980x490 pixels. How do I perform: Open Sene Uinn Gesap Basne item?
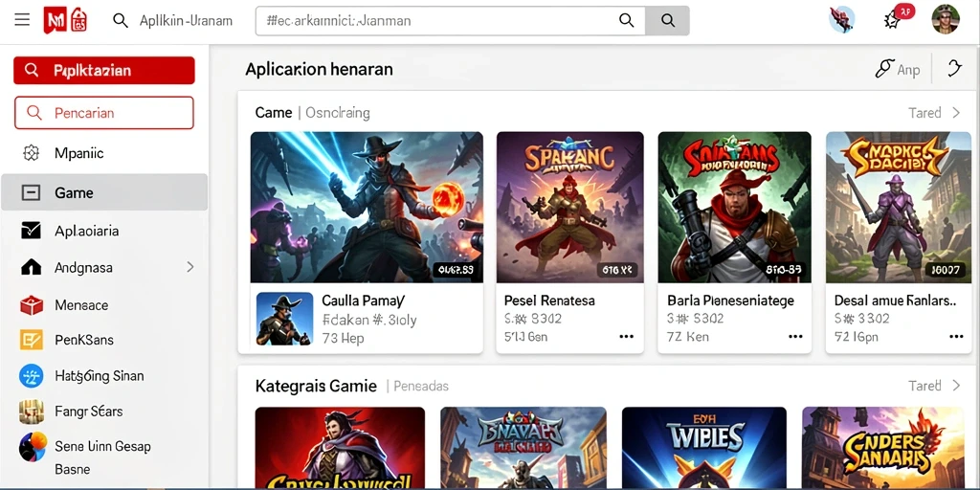pos(102,457)
